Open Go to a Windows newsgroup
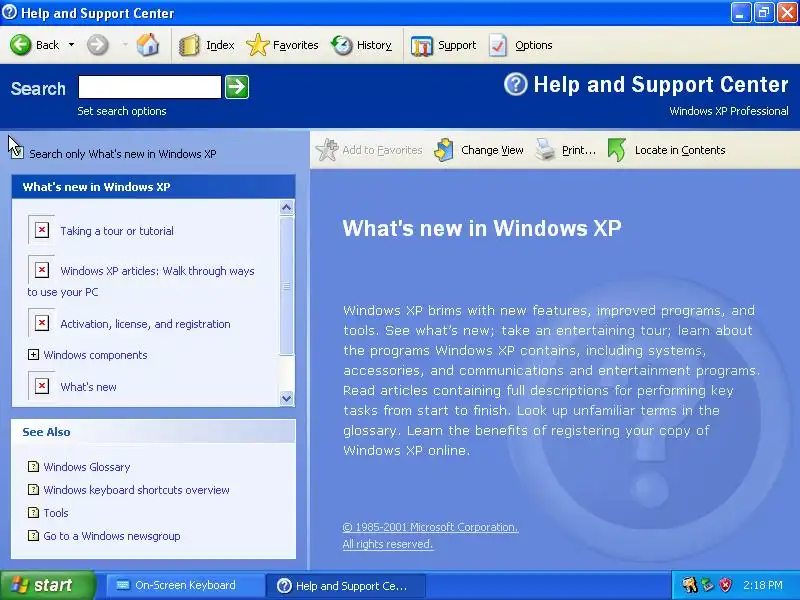The image size is (800, 600). [112, 536]
